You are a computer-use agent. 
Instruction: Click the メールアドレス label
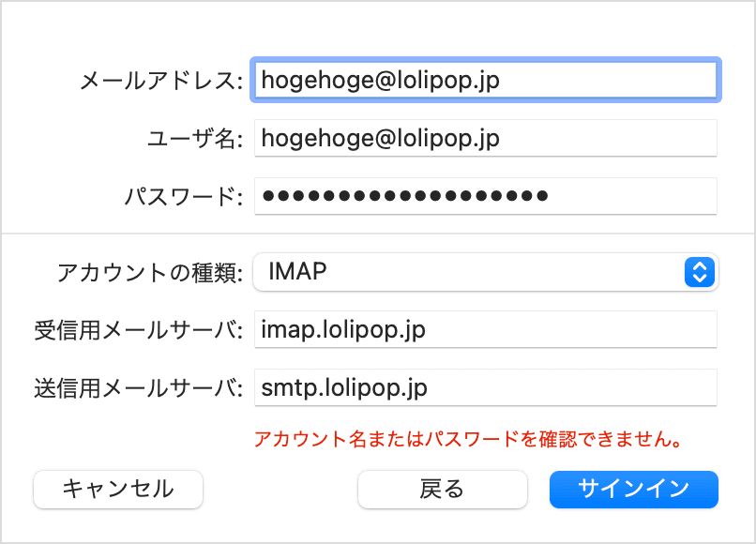coord(161,82)
